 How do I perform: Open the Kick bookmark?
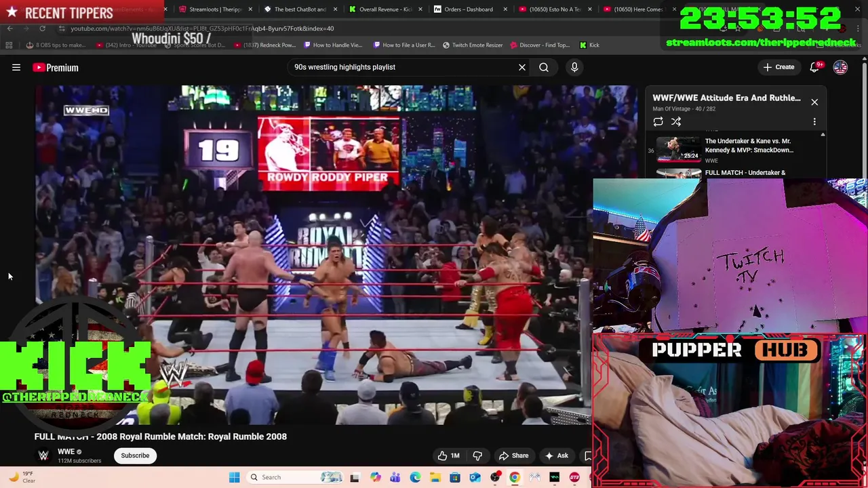[x=589, y=45]
